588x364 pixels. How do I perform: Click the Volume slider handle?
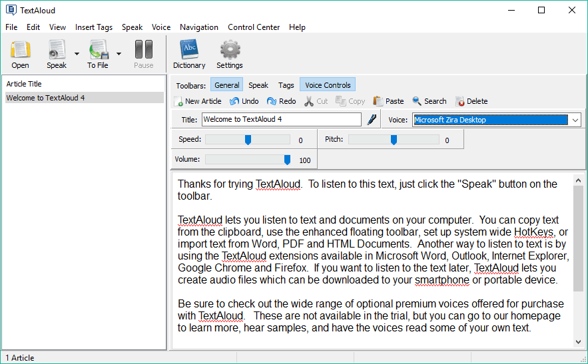coord(287,160)
